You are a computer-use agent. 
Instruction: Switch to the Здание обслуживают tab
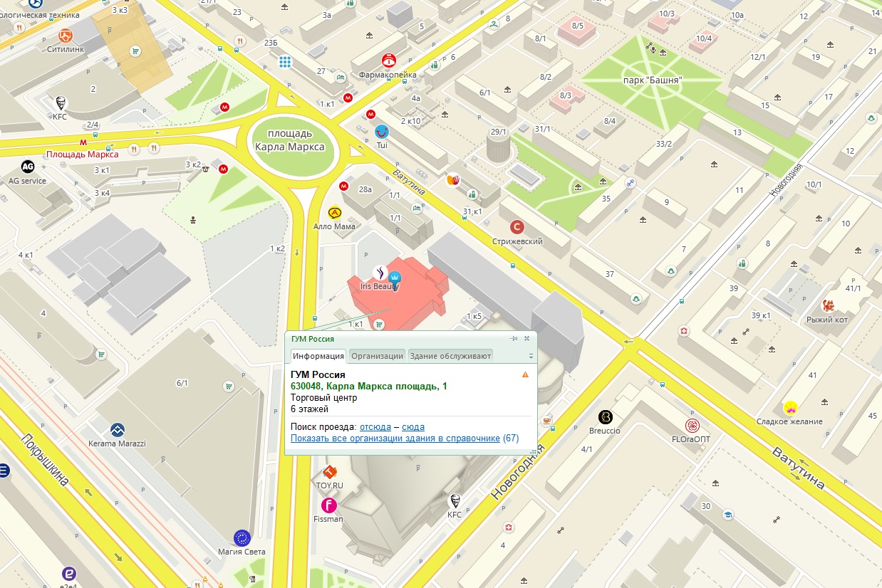coord(450,356)
